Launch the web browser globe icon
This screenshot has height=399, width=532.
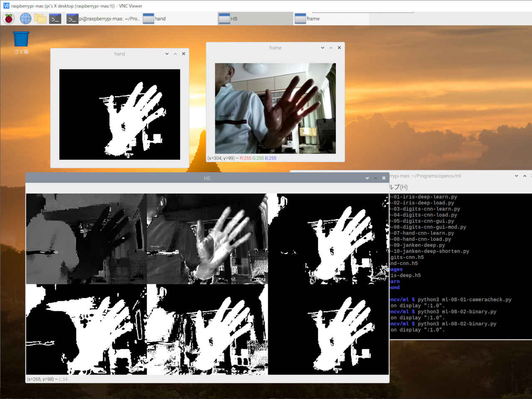25,19
